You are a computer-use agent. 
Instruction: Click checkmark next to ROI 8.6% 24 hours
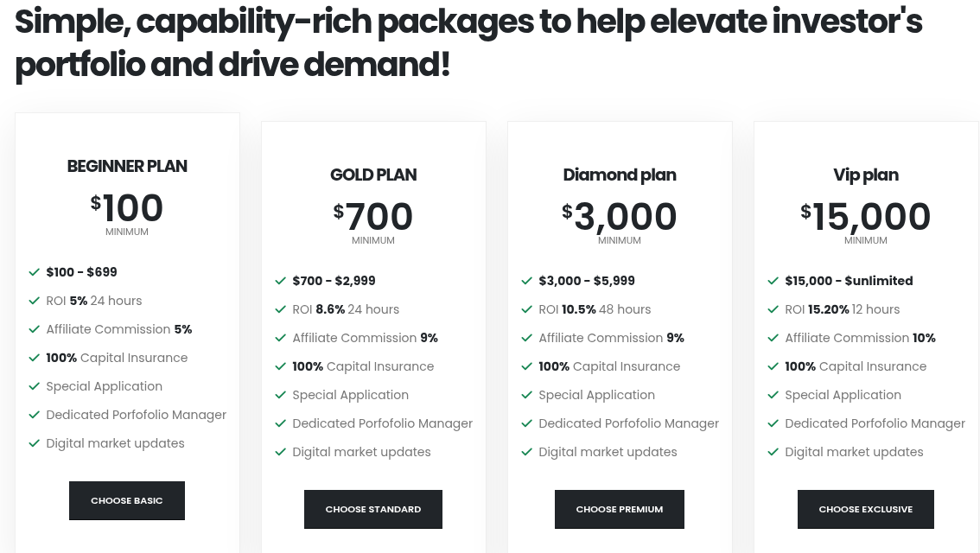pos(281,309)
